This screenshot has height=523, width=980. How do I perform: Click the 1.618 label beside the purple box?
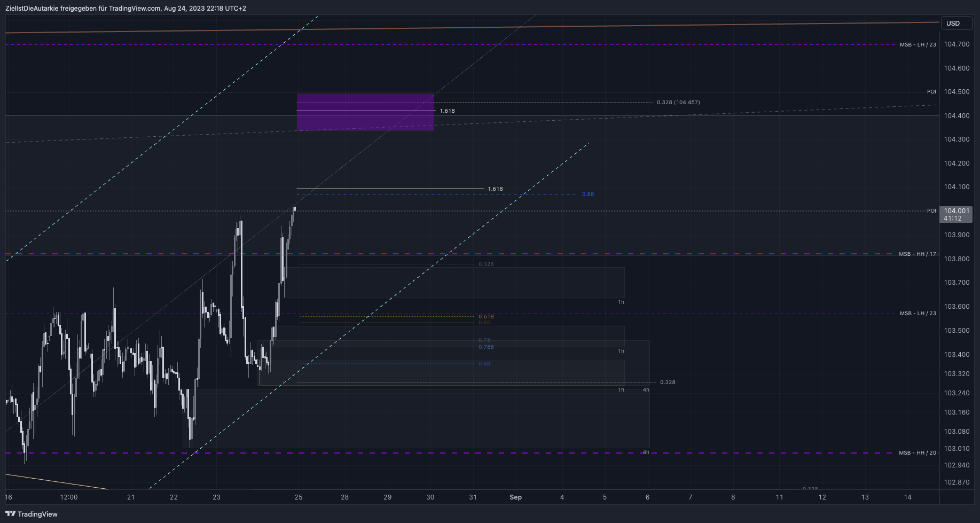click(x=448, y=111)
